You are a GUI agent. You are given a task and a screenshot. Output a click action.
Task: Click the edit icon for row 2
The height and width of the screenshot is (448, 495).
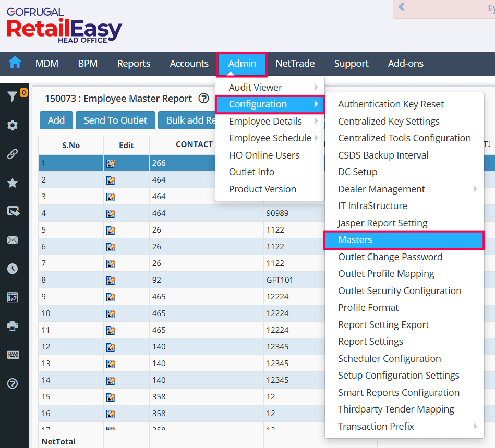tap(111, 180)
